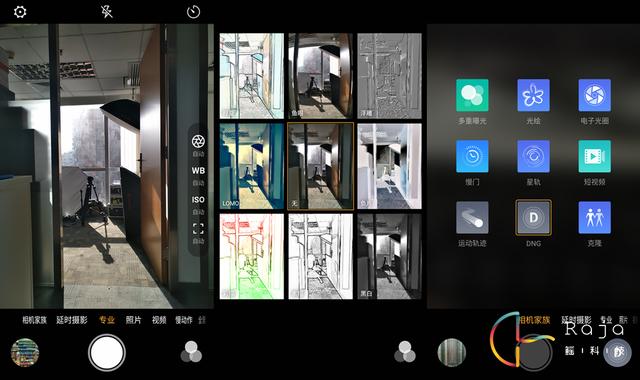Open the short video mode icon
Image resolution: width=640 pixels, height=380 pixels.
tap(595, 156)
